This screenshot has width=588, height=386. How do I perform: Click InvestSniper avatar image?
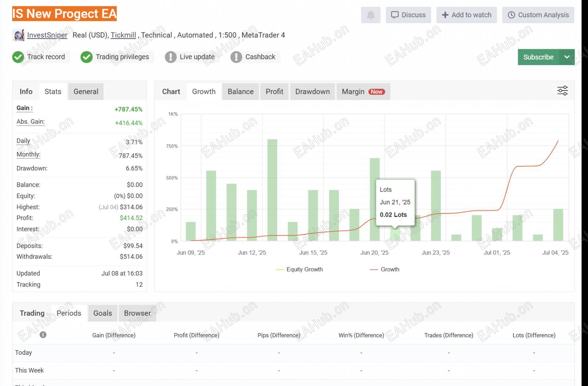click(x=18, y=35)
